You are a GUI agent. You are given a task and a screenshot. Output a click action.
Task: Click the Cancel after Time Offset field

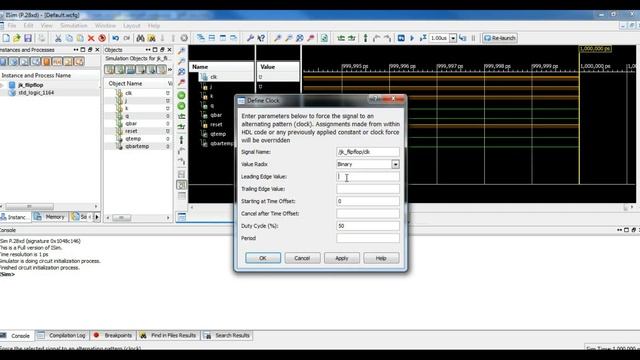point(368,213)
